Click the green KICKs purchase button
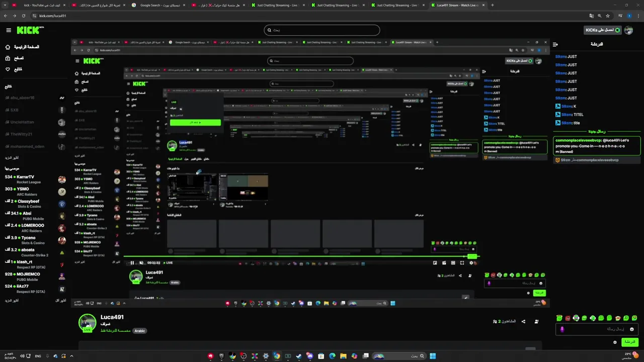The height and width of the screenshot is (362, 644). [603, 30]
